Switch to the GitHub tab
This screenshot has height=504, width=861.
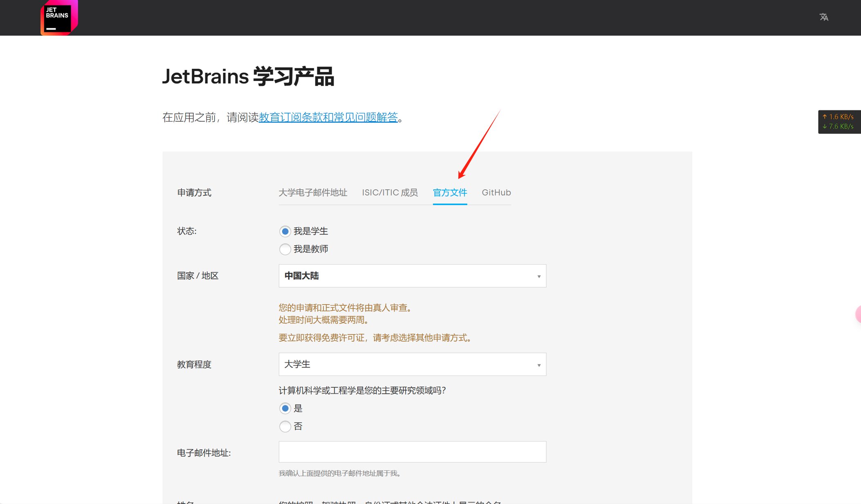pyautogui.click(x=496, y=193)
